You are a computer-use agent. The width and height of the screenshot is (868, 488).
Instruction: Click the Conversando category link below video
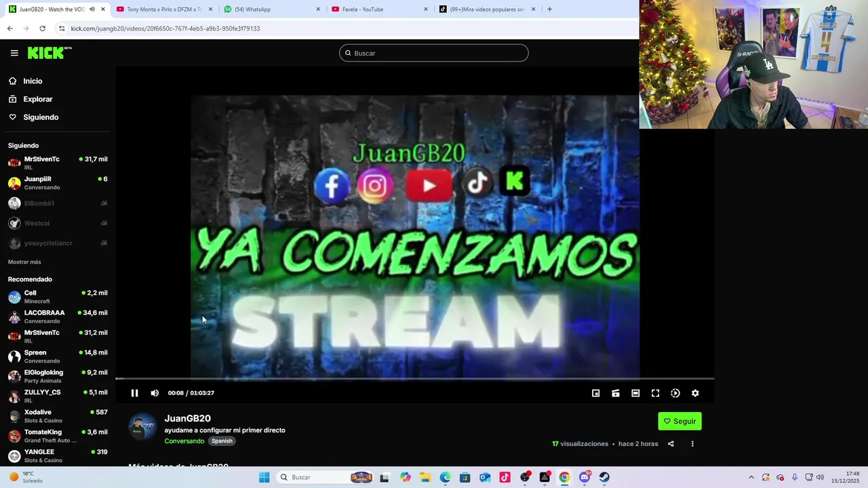(x=184, y=441)
